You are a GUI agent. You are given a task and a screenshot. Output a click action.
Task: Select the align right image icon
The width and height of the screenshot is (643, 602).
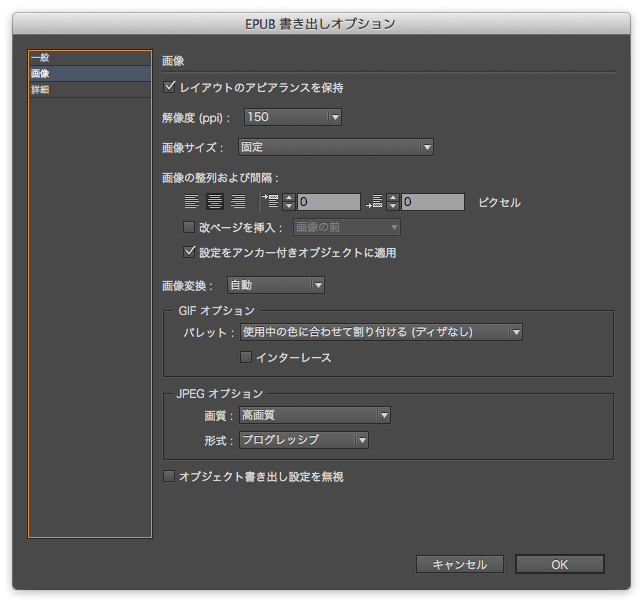pyautogui.click(x=238, y=202)
